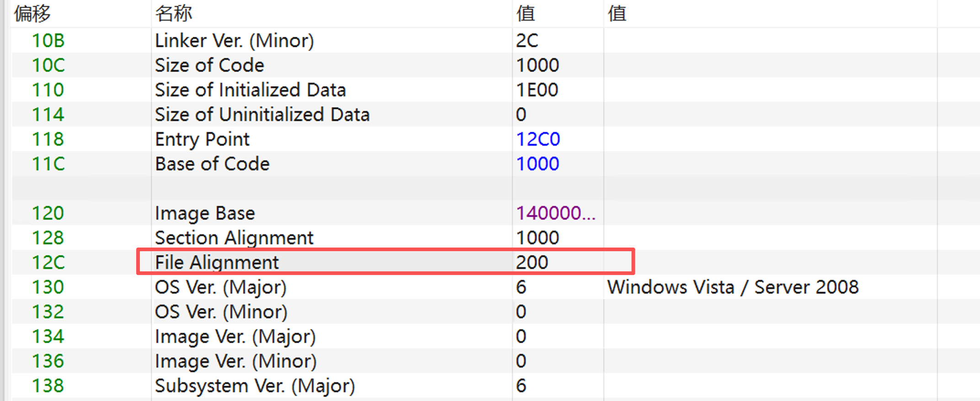Click the OS Ver. (Major) name cell
This screenshot has height=401, width=980.
pyautogui.click(x=220, y=287)
